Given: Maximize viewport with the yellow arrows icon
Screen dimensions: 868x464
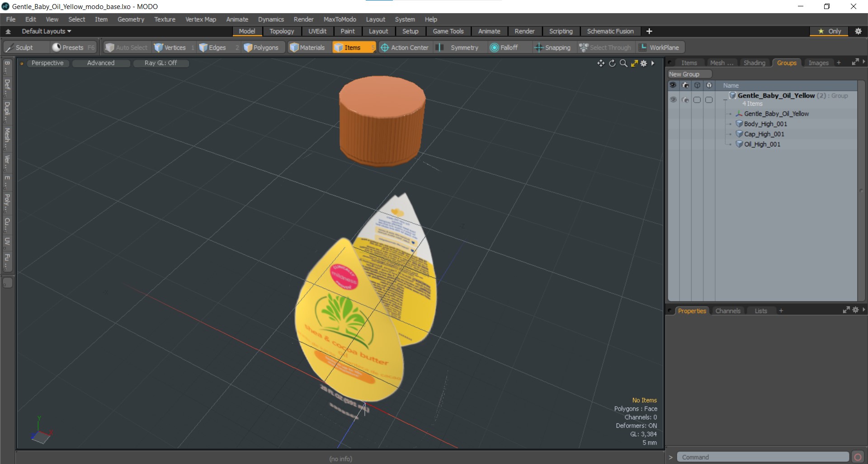Looking at the screenshot, I should [x=634, y=63].
